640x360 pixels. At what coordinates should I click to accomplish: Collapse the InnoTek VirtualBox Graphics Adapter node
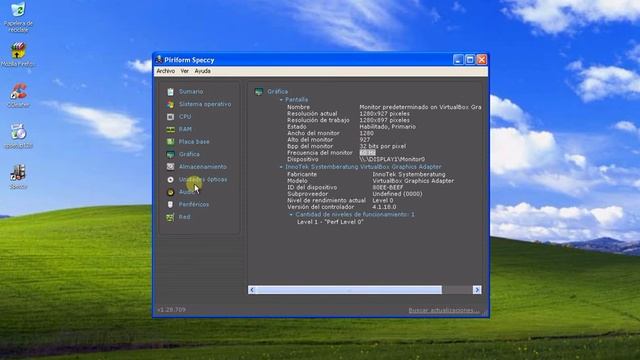coord(281,167)
